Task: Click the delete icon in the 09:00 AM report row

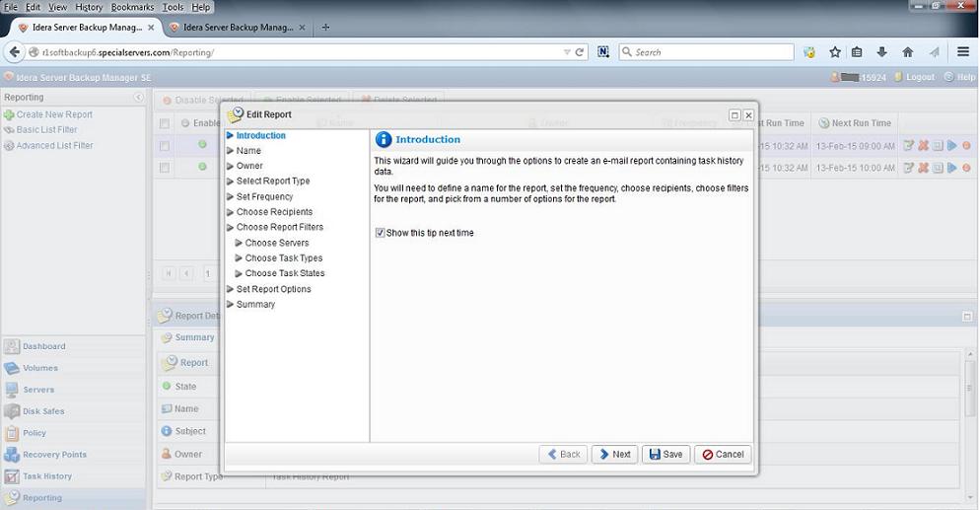Action: click(923, 146)
